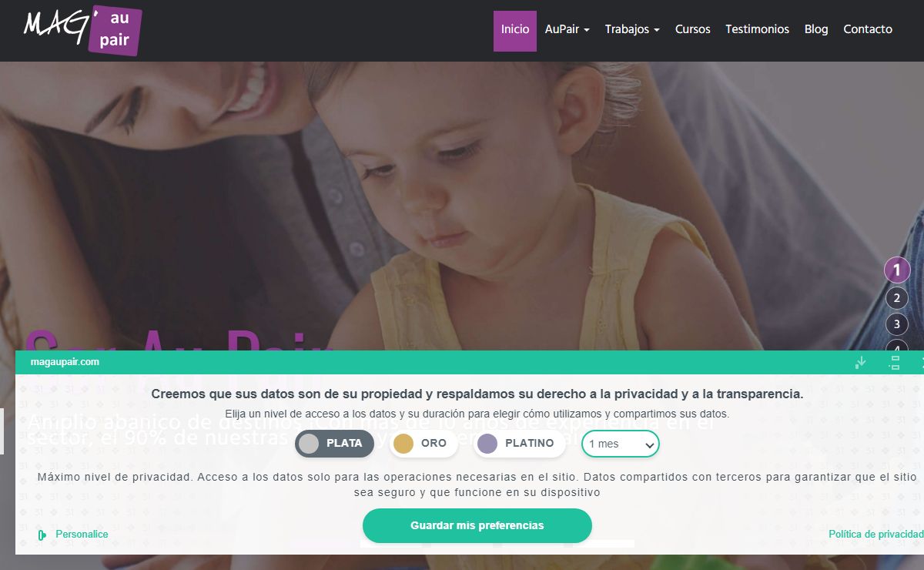Expand the AuPair menu

(567, 29)
